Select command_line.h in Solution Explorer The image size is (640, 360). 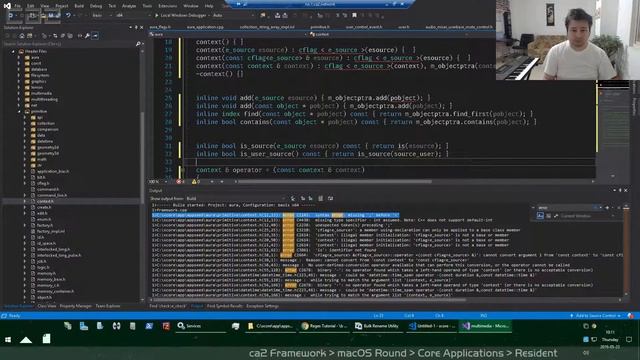pos(52,195)
